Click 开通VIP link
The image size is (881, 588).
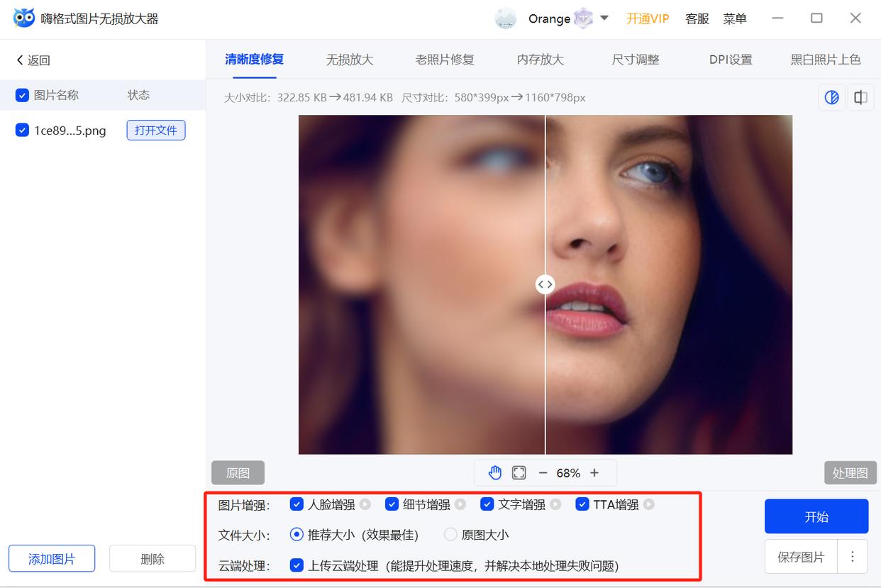pyautogui.click(x=648, y=18)
